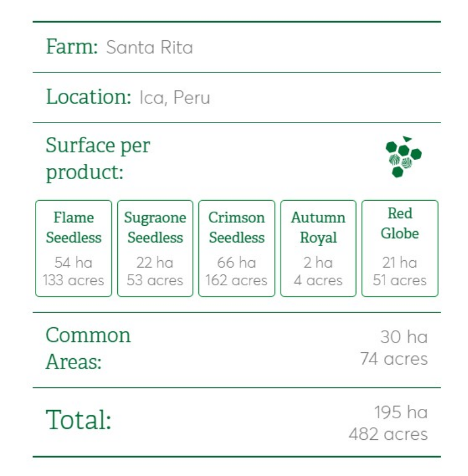Click the 51 acres Red Globe value
The width and height of the screenshot is (468, 476).
point(400,280)
